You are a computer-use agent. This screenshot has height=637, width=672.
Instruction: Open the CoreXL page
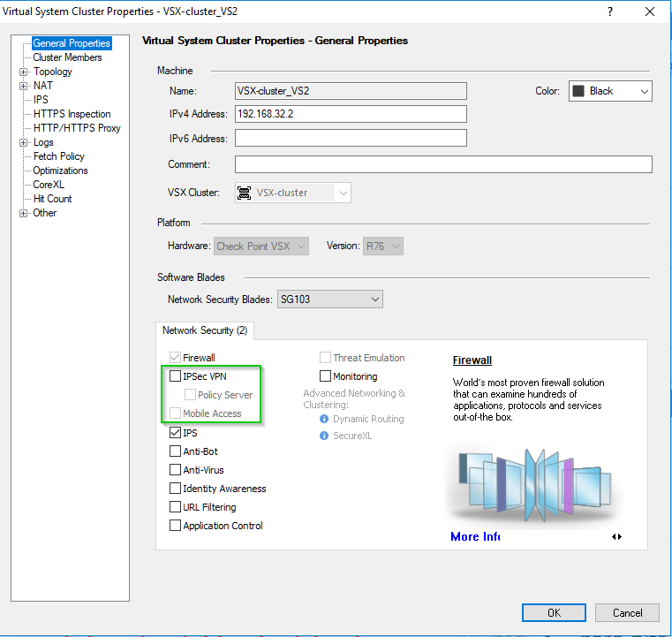(x=49, y=185)
